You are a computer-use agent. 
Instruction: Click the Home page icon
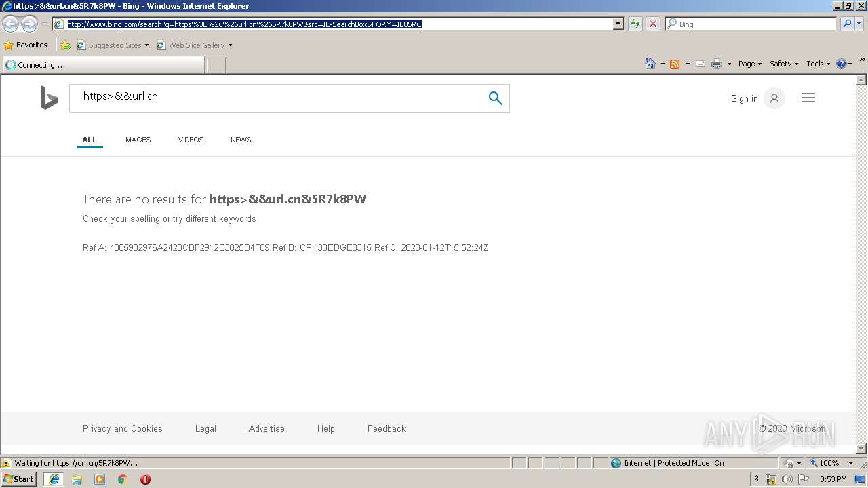click(x=650, y=64)
